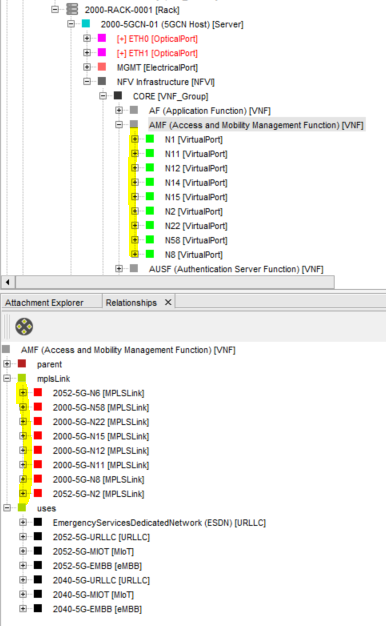Close the Relationships tab
The width and height of the screenshot is (386, 626).
click(168, 302)
